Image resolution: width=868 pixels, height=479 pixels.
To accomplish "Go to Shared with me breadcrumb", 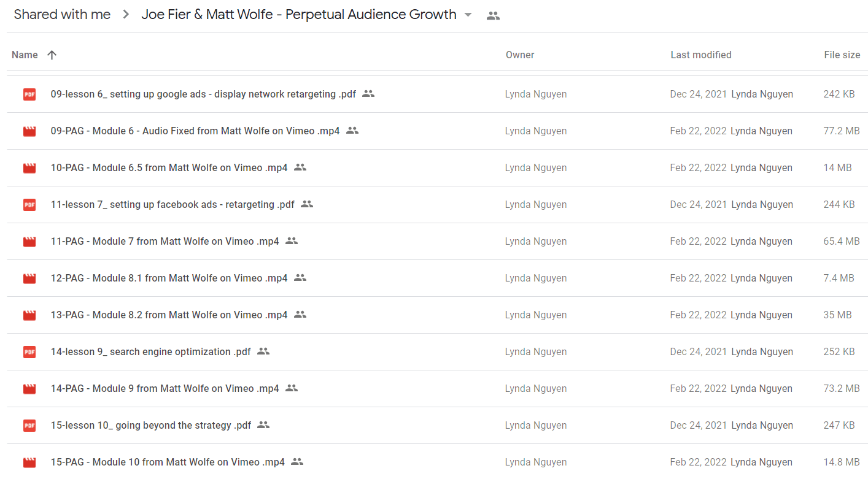I will pos(62,15).
